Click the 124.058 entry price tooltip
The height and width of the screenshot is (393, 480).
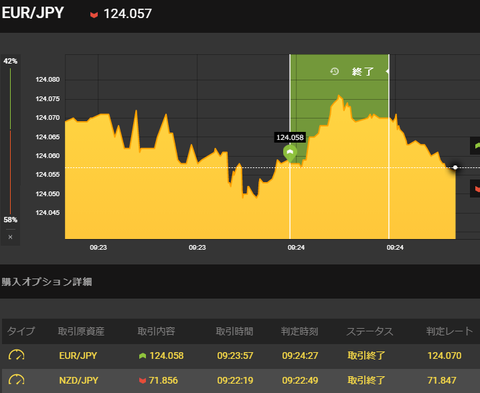pos(290,137)
